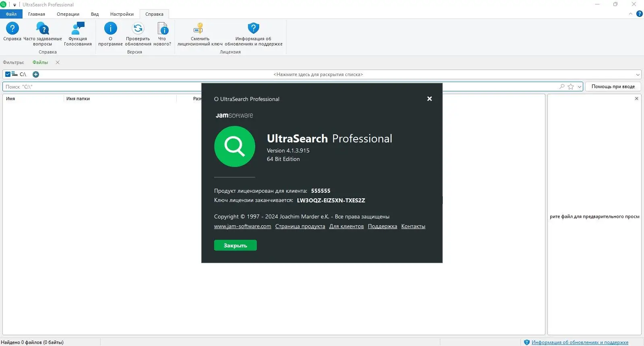644x346 pixels.
Task: Open Функция Голосования feature voting
Action: 78,29
